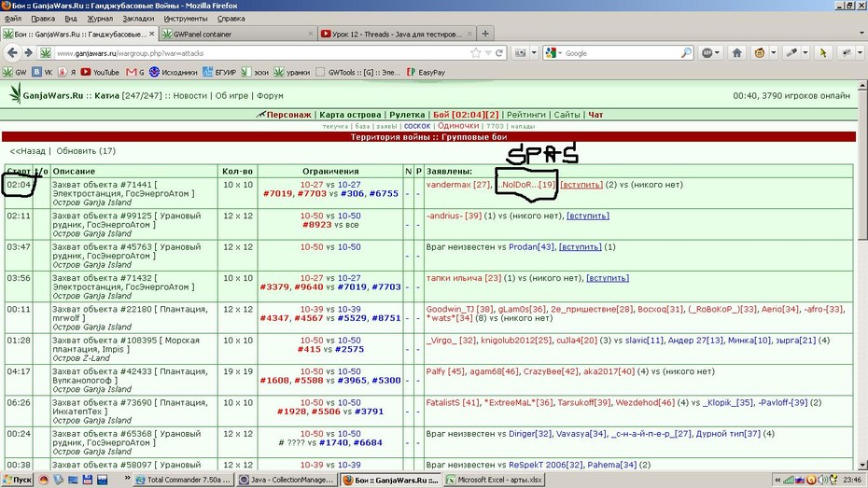Open the Карта острова link
Image resolution: width=868 pixels, height=488 pixels.
point(350,115)
